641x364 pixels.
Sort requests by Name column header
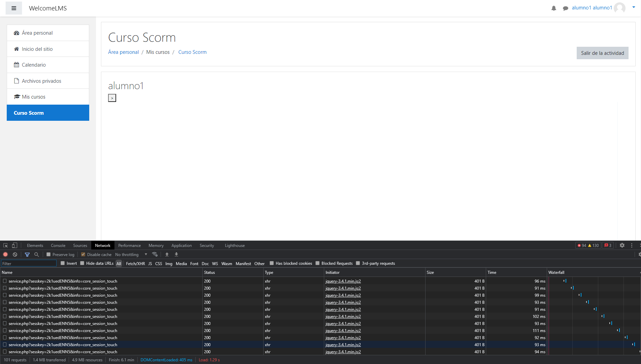[x=101, y=272]
